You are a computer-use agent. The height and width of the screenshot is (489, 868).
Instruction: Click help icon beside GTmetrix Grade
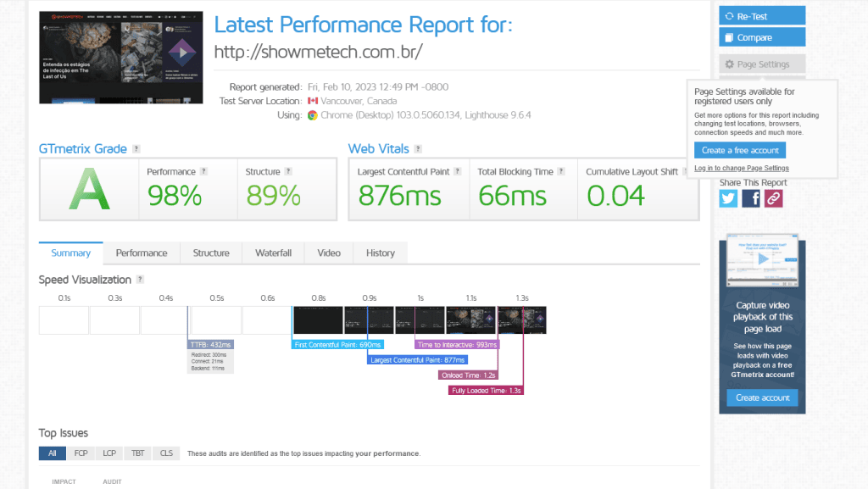pyautogui.click(x=136, y=149)
